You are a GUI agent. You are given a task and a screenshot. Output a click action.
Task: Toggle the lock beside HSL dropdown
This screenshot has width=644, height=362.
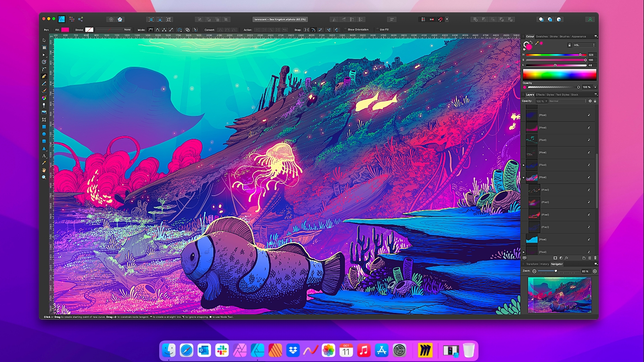pyautogui.click(x=569, y=45)
